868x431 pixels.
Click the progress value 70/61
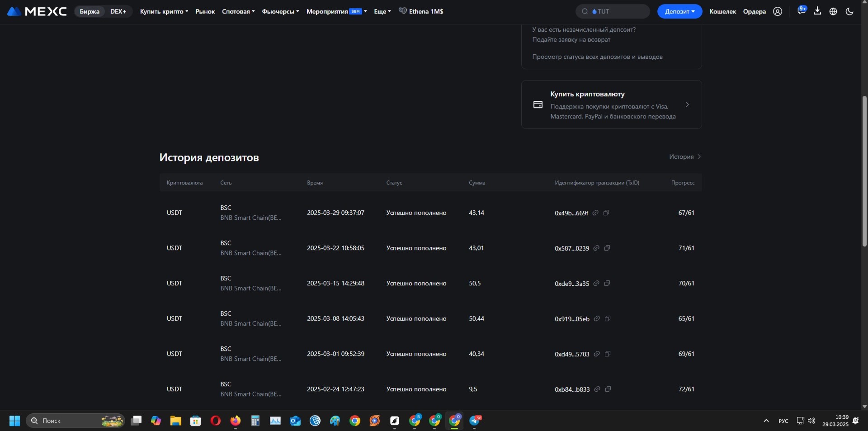(686, 283)
